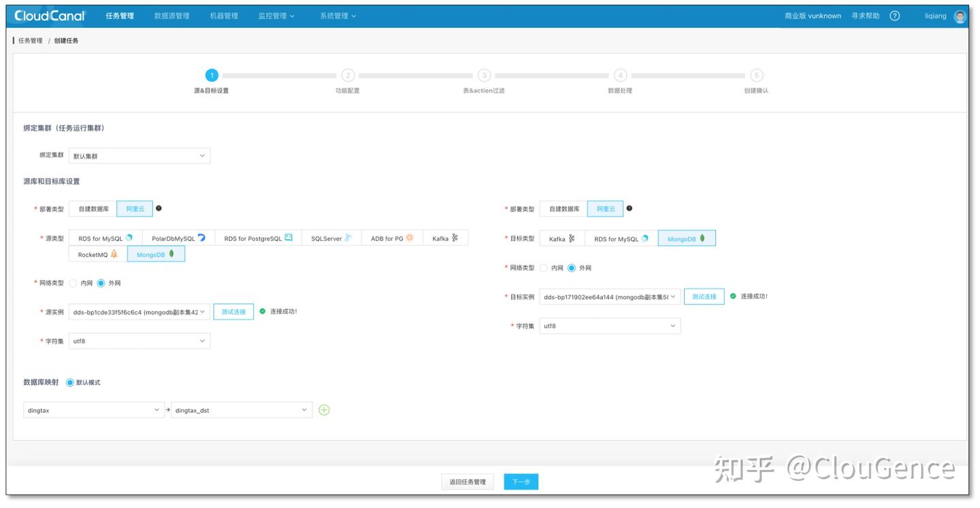This screenshot has height=508, width=980.
Task: Click the green plus icon to add mapping
Action: [x=324, y=409]
